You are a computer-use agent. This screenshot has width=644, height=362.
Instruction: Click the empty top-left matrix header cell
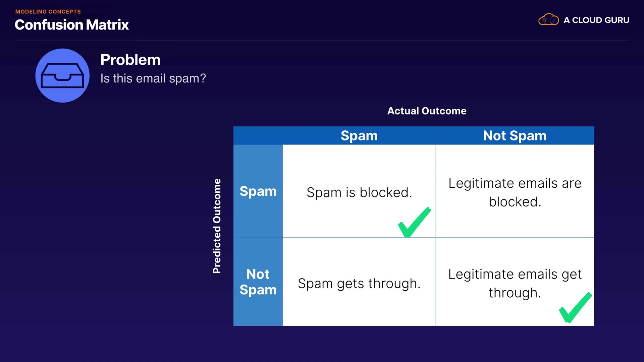pyautogui.click(x=258, y=136)
